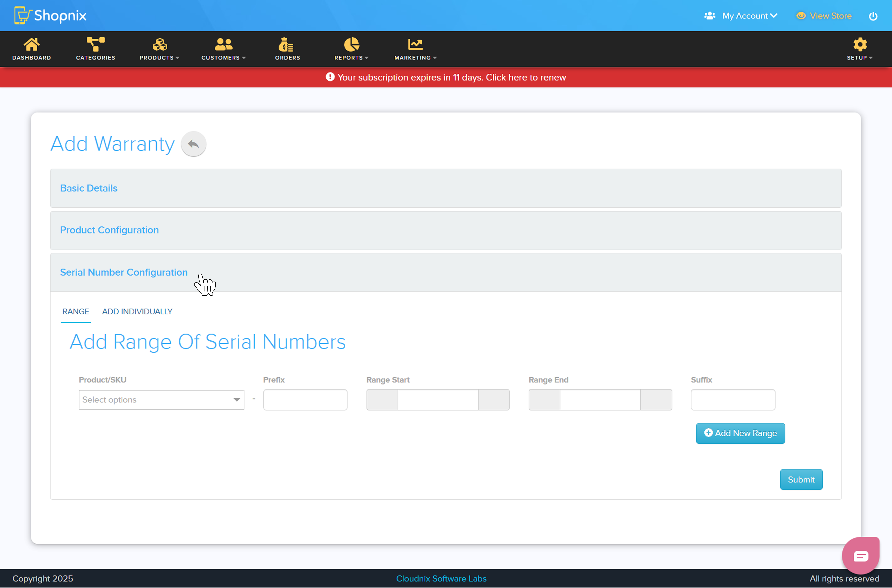Image resolution: width=892 pixels, height=588 pixels.
Task: Click the 'Product/SKU' field label
Action: click(x=102, y=380)
